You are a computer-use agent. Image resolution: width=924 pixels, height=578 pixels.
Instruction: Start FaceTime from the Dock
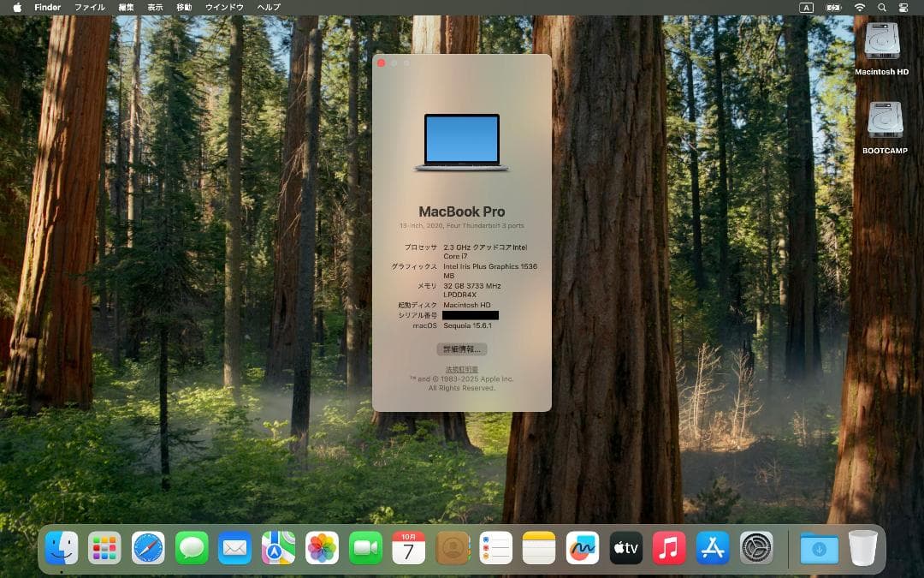365,545
